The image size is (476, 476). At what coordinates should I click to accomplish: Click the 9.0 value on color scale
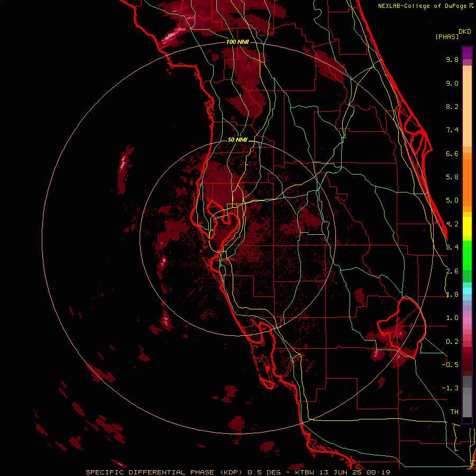tap(452, 83)
